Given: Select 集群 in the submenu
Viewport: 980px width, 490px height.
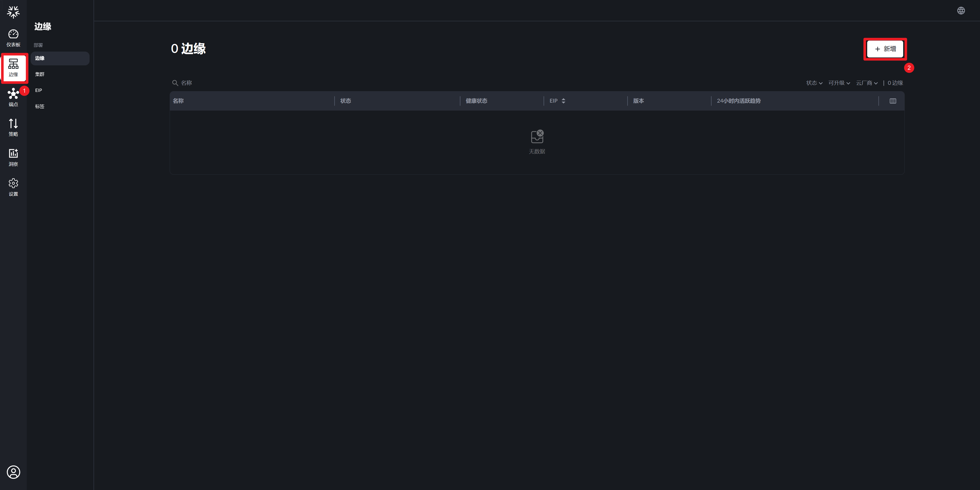Looking at the screenshot, I should [40, 74].
